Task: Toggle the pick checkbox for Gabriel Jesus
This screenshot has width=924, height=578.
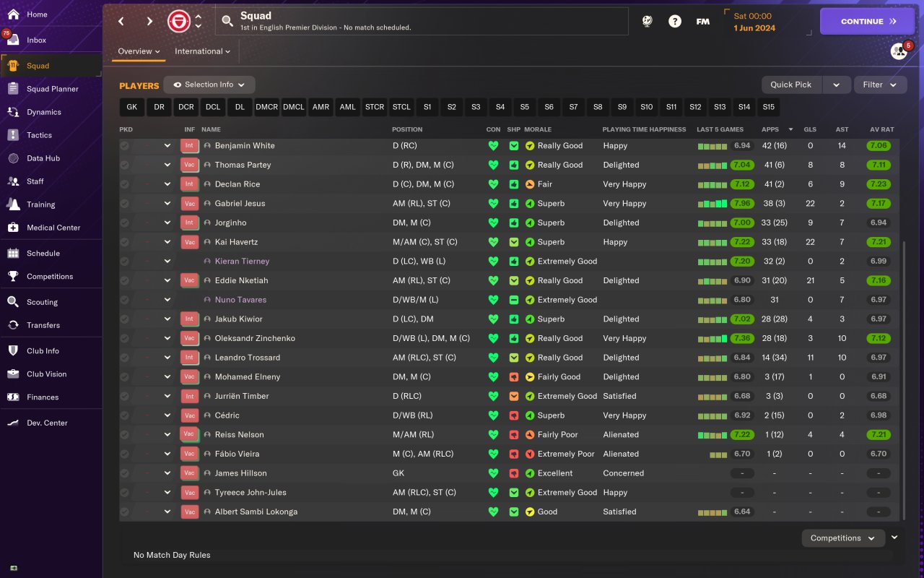Action: (x=125, y=204)
